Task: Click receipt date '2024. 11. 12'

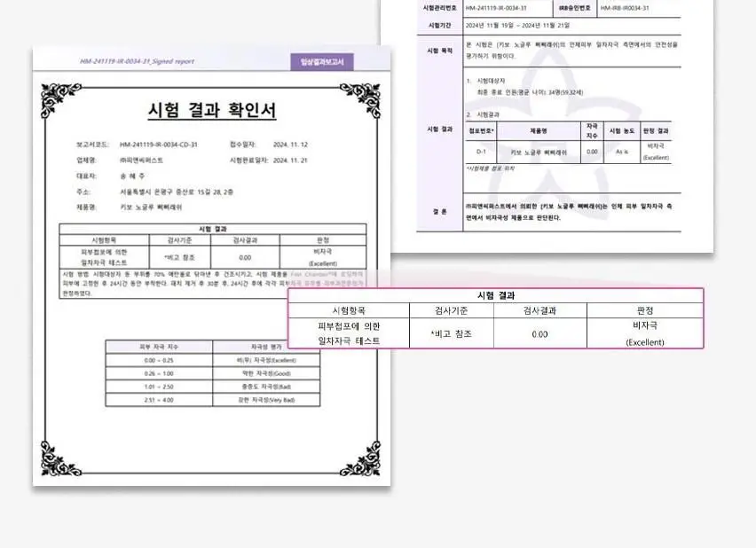Action: point(290,145)
